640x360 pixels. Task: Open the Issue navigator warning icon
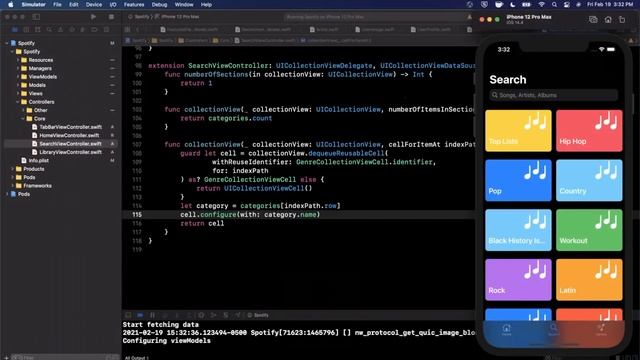click(x=60, y=30)
